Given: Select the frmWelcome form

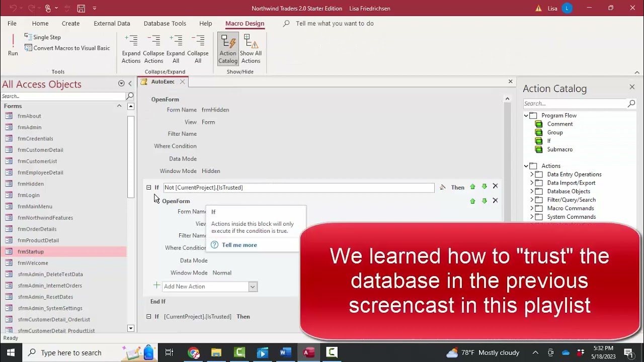Looking at the screenshot, I should (33, 263).
